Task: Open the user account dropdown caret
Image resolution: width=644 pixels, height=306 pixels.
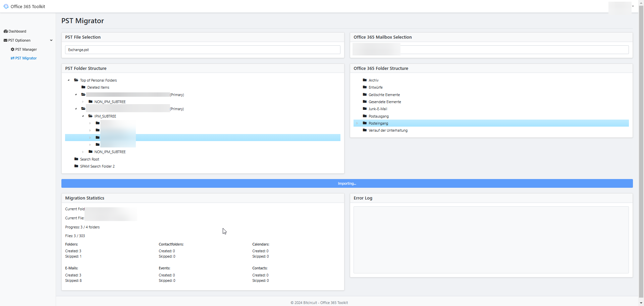Action: pos(633,6)
